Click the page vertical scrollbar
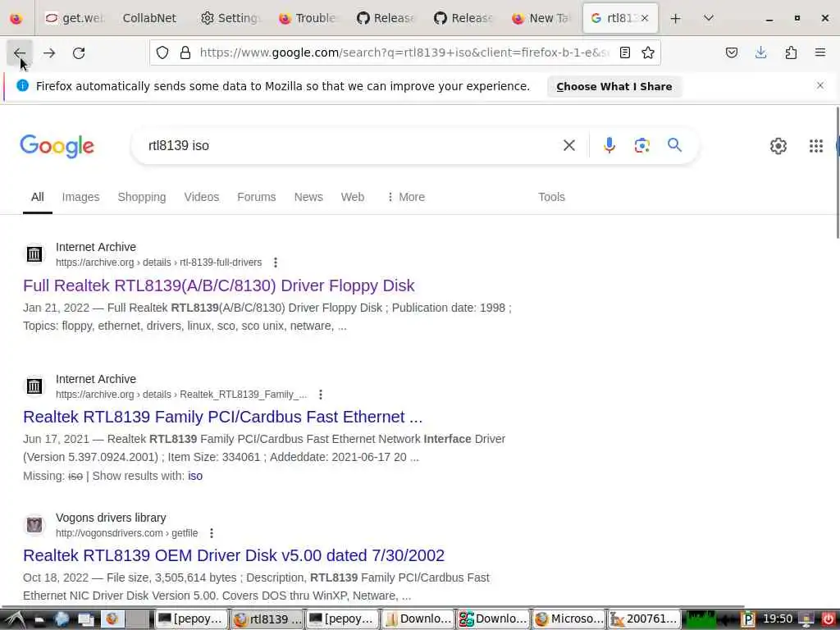The image size is (840, 630). 837,172
